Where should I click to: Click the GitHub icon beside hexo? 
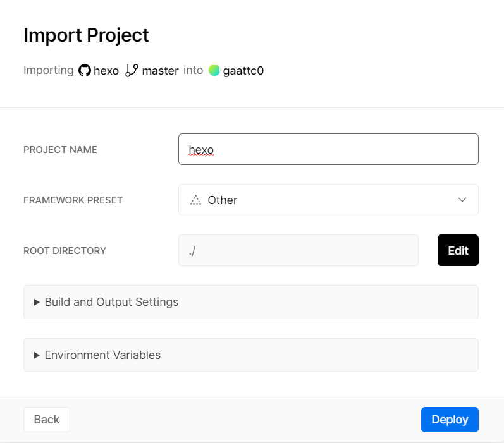pos(85,71)
